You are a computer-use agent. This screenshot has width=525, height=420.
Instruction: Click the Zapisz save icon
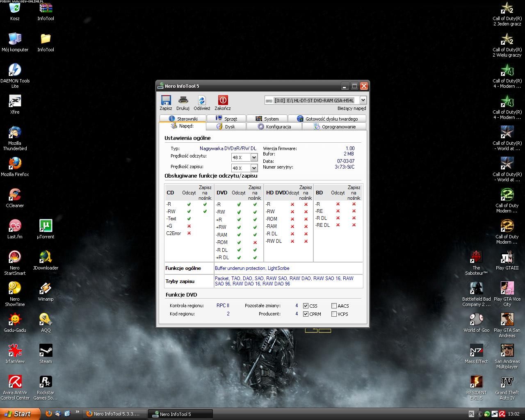click(166, 100)
